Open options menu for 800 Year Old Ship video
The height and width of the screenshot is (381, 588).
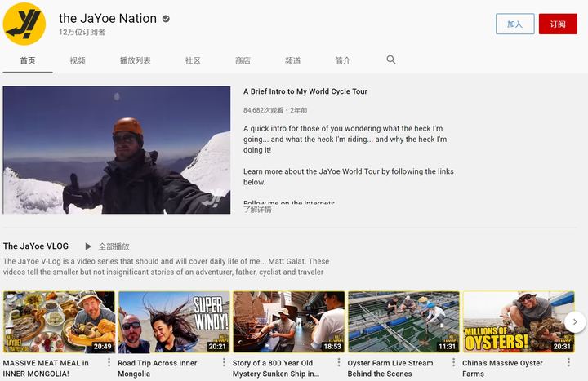[339, 362]
